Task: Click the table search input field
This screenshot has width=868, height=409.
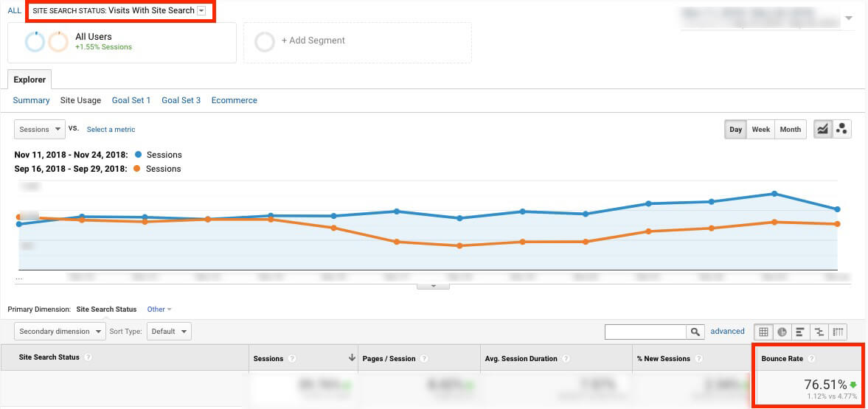Action: click(645, 332)
